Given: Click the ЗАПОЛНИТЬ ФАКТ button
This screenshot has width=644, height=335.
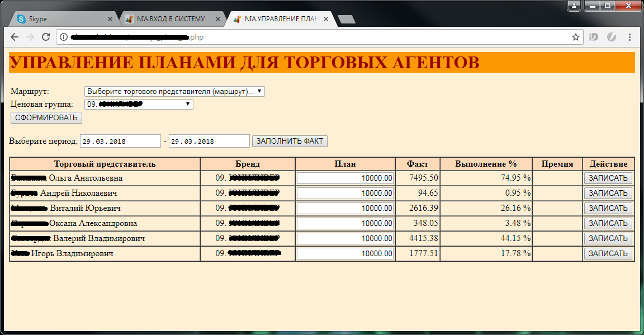Looking at the screenshot, I should click(x=290, y=141).
